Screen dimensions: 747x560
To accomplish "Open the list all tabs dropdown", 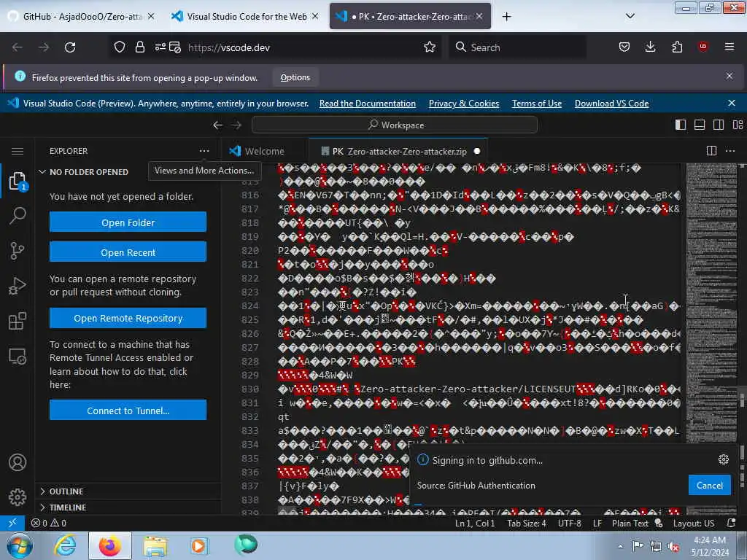I will tap(630, 16).
